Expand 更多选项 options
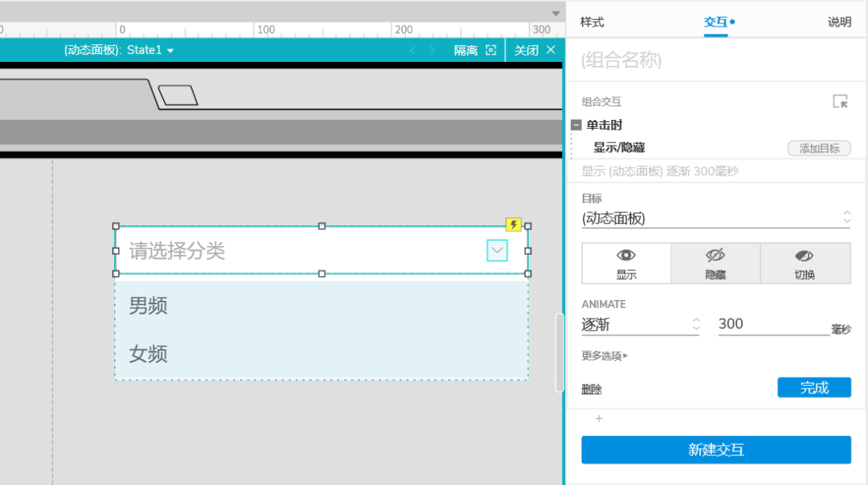The image size is (868, 485). tap(604, 356)
